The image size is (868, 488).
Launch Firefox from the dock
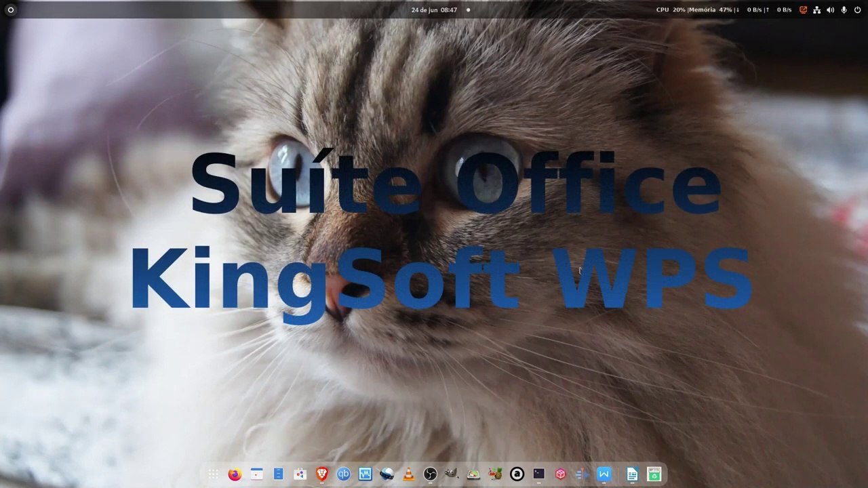tap(235, 474)
